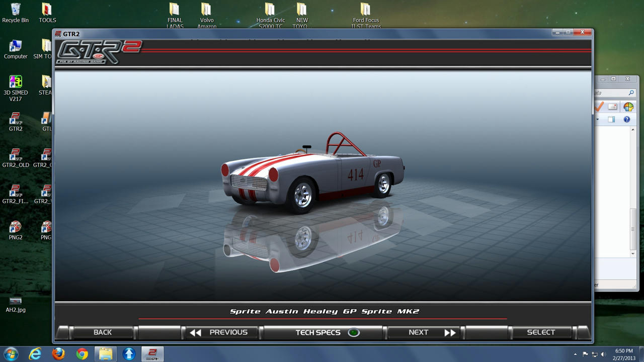This screenshot has width=644, height=362.
Task: Click the search magnifier in the background window
Action: point(631,93)
